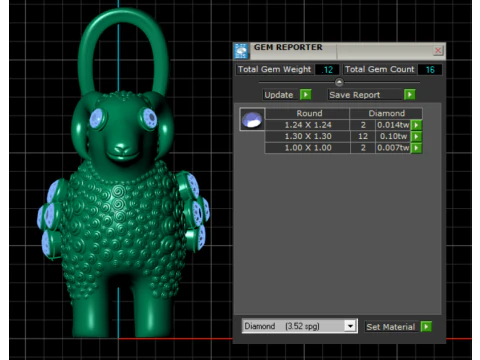Screen dimensions: 480x360
Task: Click the Total Gem Count value field
Action: point(430,70)
